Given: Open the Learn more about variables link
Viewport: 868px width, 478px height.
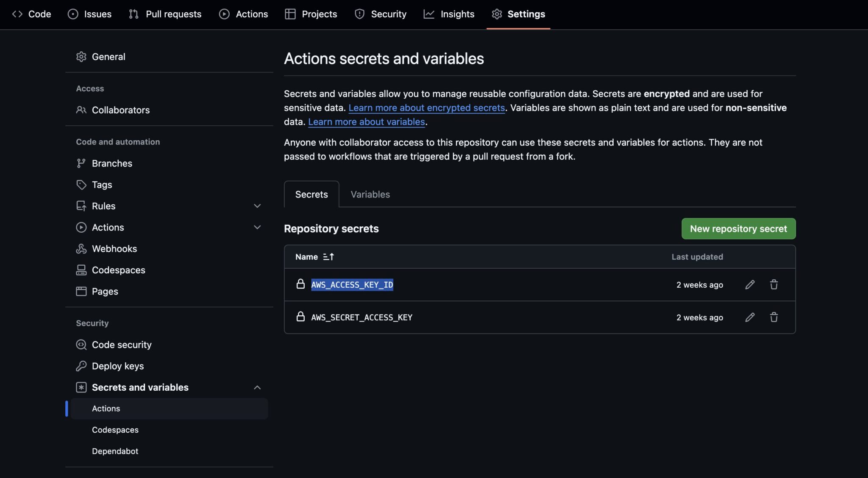Looking at the screenshot, I should [x=366, y=122].
